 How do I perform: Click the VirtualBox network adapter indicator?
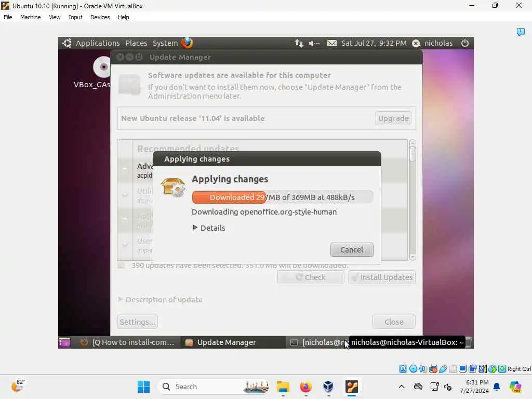click(433, 369)
